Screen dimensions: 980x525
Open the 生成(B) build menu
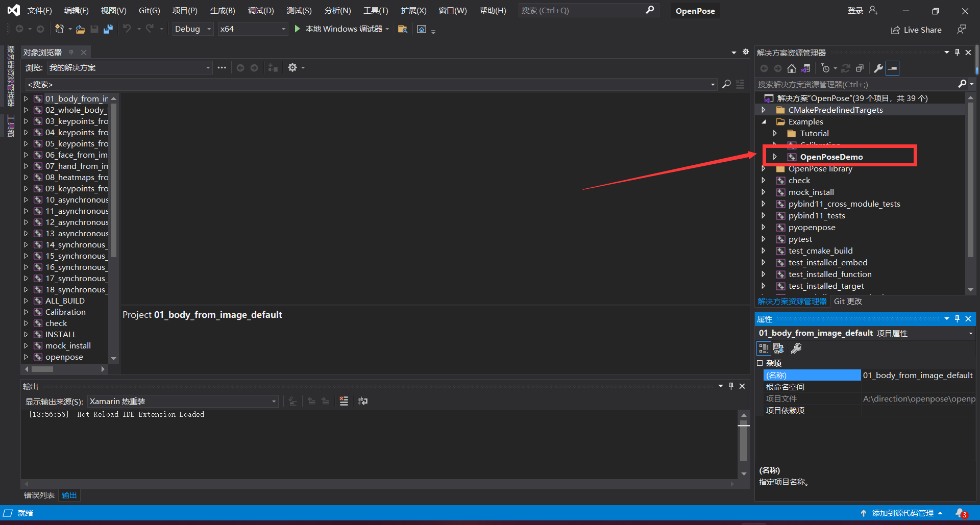point(223,11)
